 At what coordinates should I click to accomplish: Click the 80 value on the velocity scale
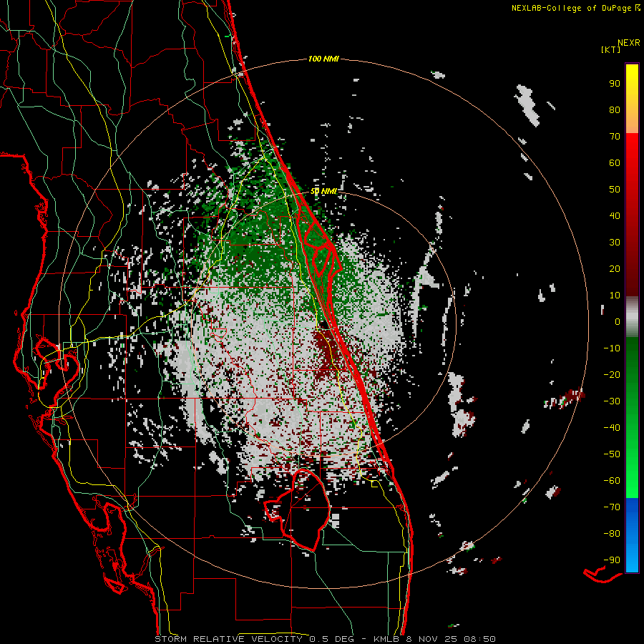pyautogui.click(x=615, y=109)
